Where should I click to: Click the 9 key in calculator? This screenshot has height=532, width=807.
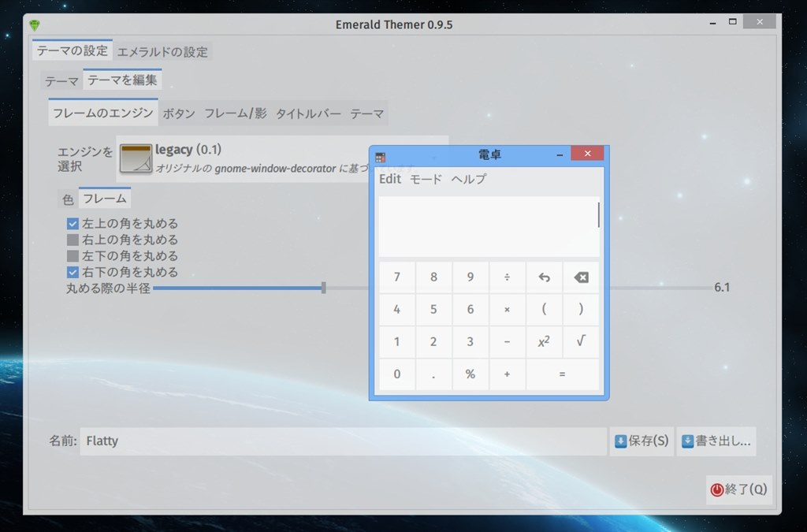click(x=470, y=277)
